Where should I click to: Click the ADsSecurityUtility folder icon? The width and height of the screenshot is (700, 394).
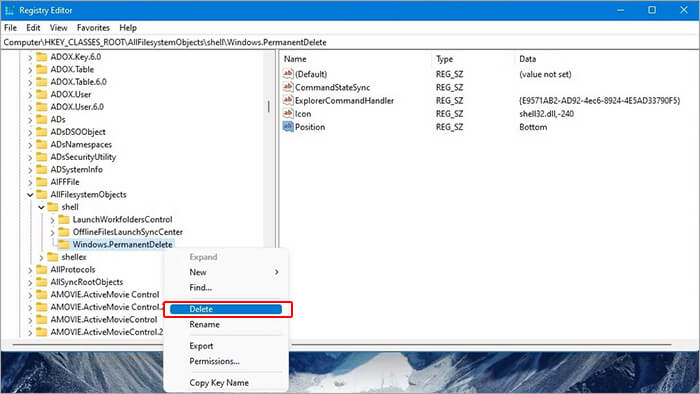42,157
